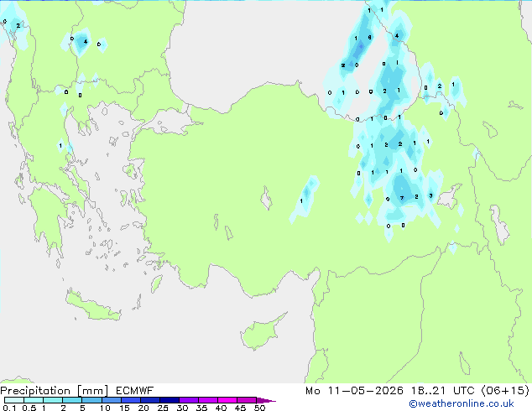Click the 15–20 mm legend swatch
The image size is (532, 411).
click(x=130, y=400)
